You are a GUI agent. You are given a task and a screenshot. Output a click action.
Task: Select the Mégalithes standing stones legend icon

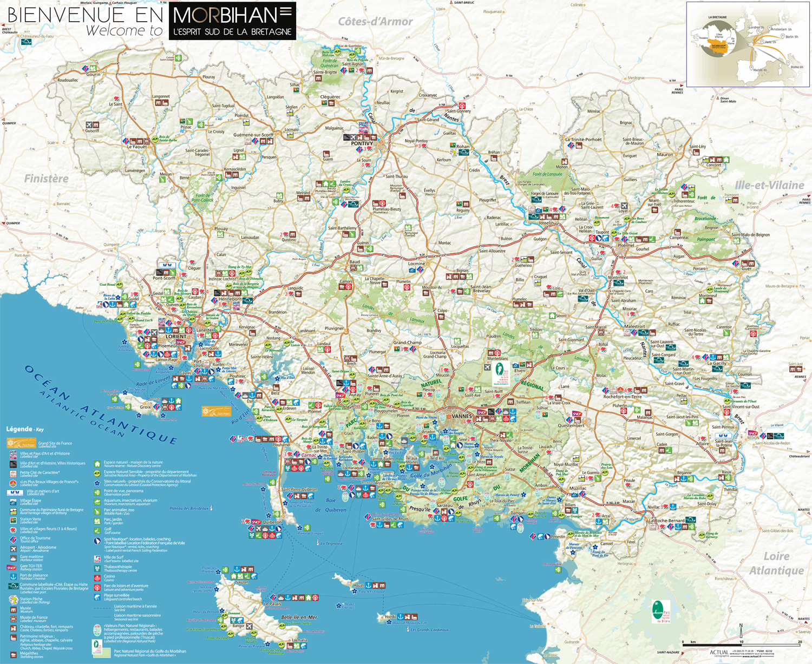click(x=14, y=654)
